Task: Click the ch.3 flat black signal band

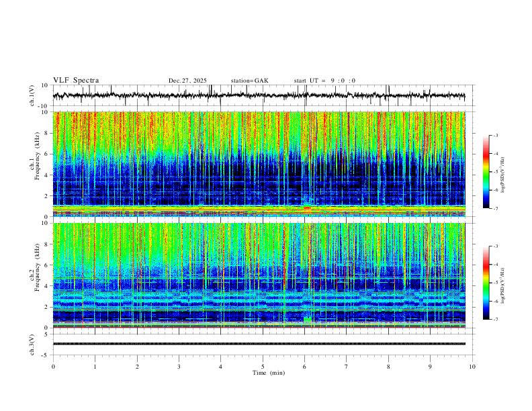Action: [x=259, y=344]
